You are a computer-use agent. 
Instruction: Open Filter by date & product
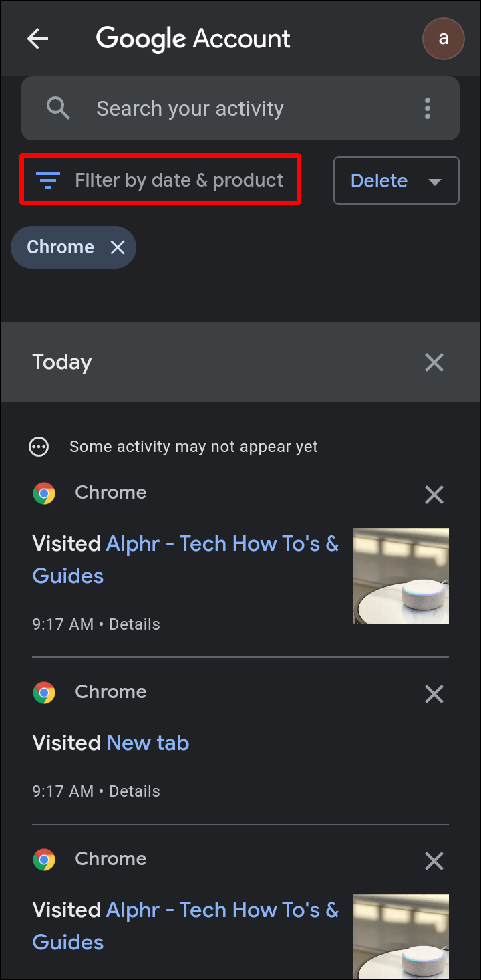160,180
